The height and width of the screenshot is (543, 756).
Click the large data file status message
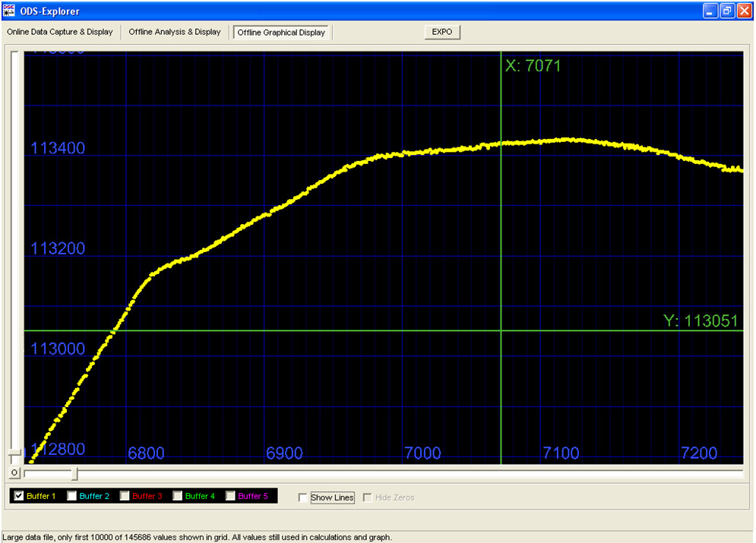click(198, 537)
